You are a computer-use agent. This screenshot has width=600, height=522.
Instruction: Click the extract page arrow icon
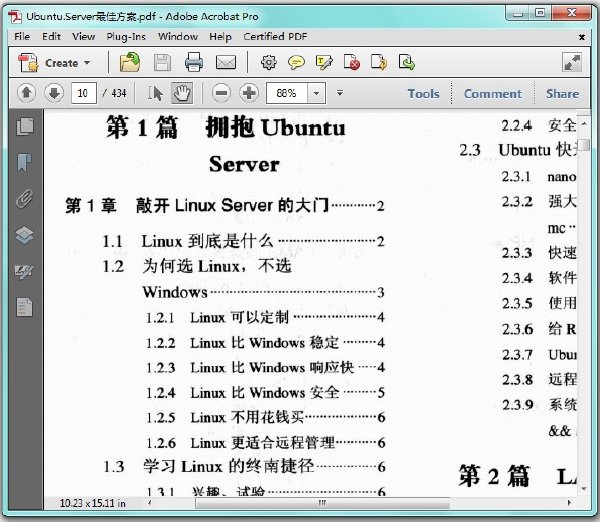(379, 62)
